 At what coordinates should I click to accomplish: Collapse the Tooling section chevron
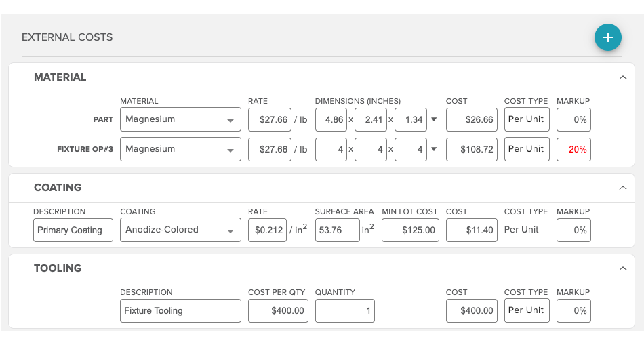click(x=622, y=268)
